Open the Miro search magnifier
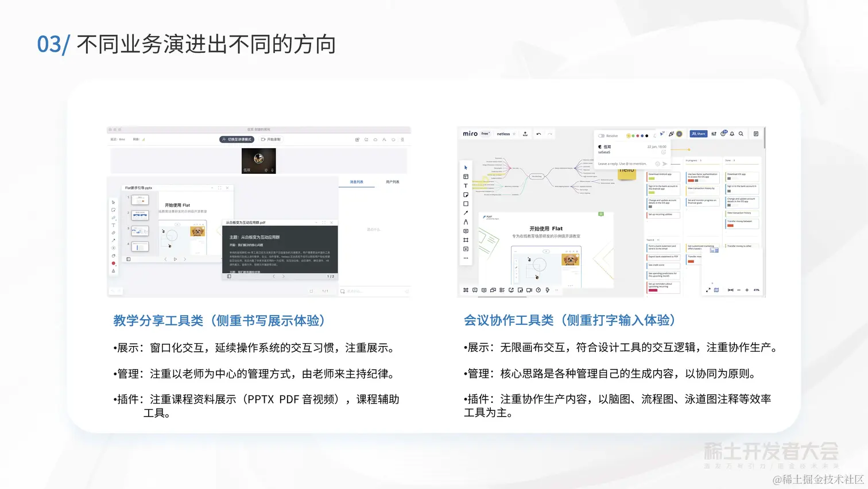This screenshot has height=489, width=868. click(741, 134)
